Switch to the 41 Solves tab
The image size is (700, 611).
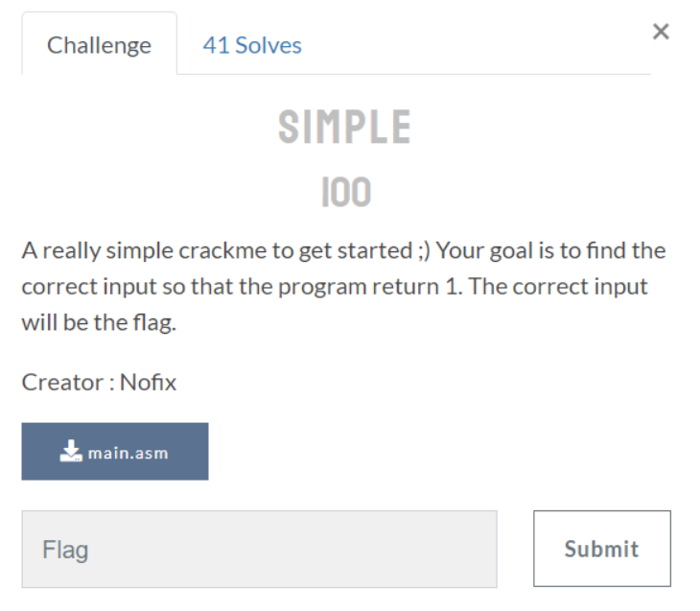point(252,45)
